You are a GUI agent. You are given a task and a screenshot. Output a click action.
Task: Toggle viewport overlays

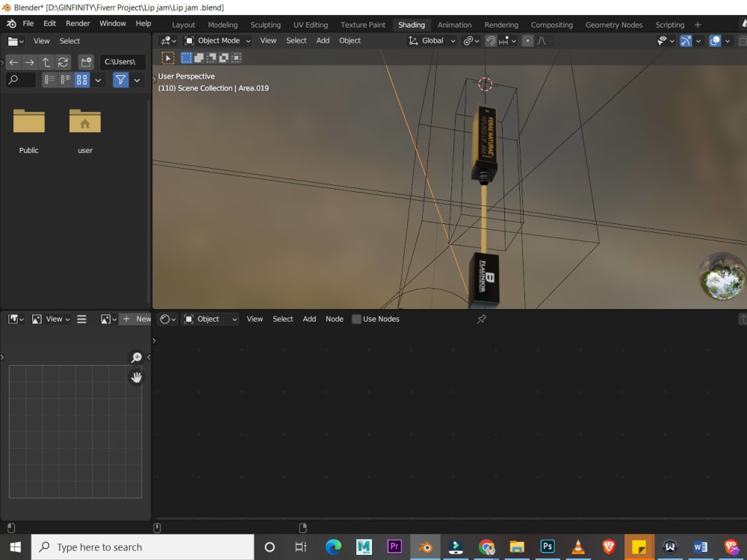tap(715, 41)
